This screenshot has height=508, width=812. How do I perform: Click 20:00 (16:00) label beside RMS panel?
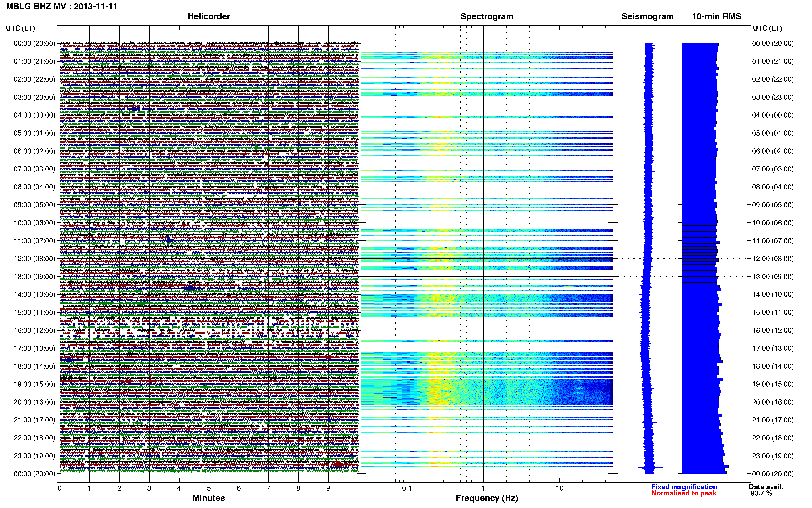tap(773, 402)
